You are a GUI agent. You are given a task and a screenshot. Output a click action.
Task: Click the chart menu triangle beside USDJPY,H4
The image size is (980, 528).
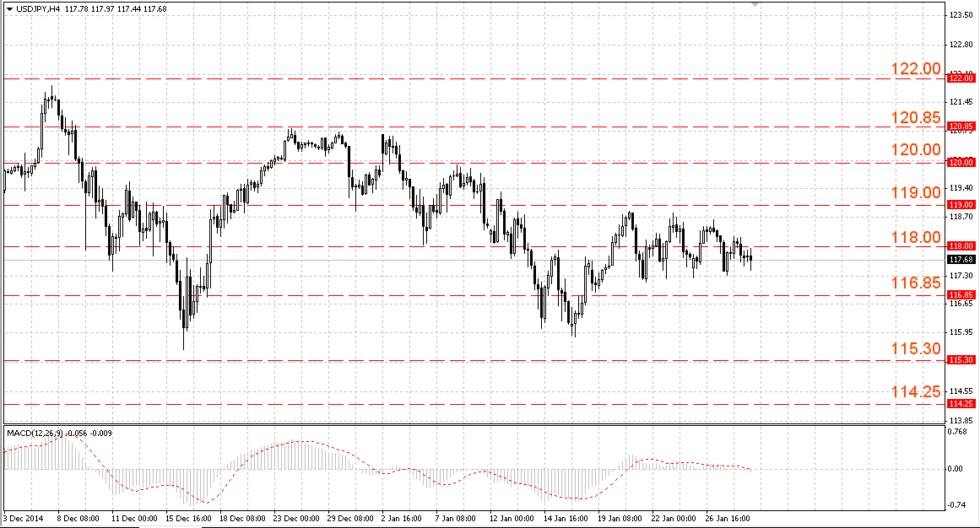pyautogui.click(x=8, y=9)
